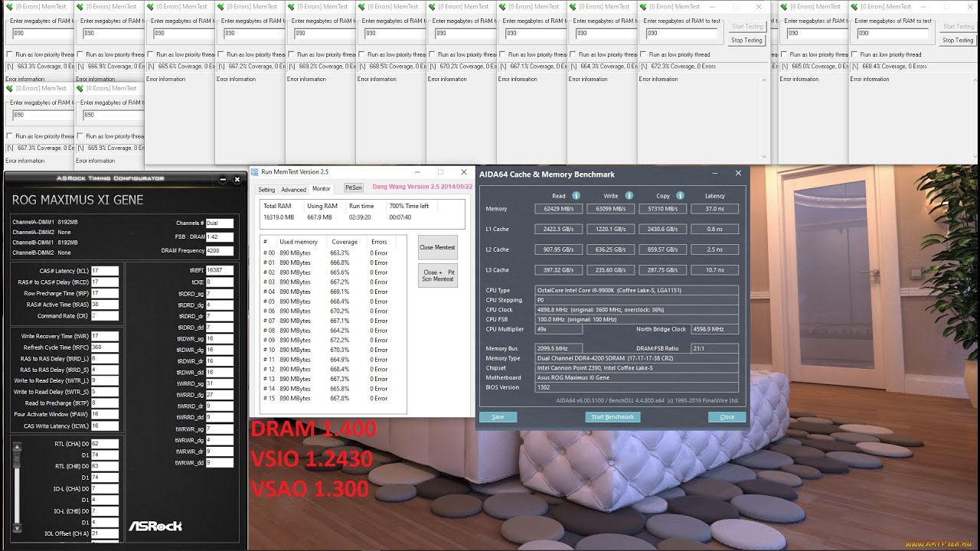Click green MemTest icon of 665.9% coverage window
980x551 pixels.
click(80, 88)
